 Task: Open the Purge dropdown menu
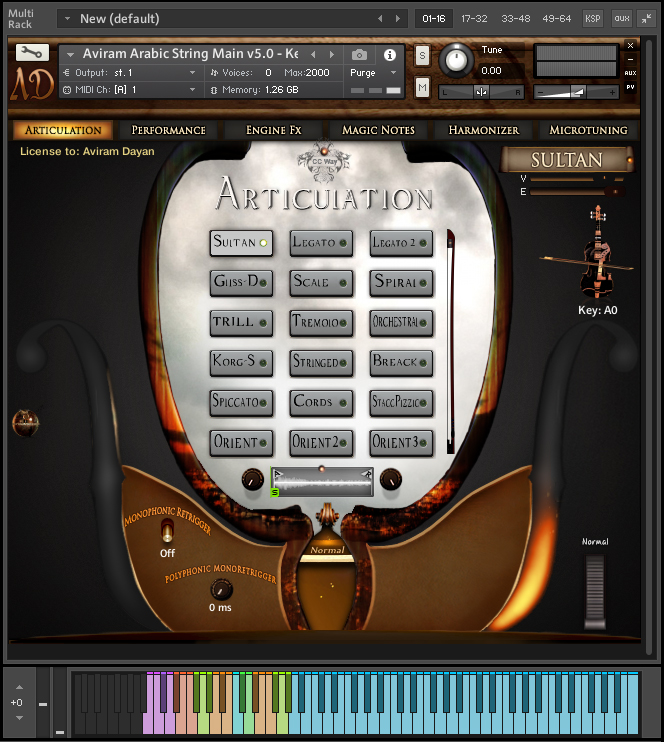coord(372,73)
